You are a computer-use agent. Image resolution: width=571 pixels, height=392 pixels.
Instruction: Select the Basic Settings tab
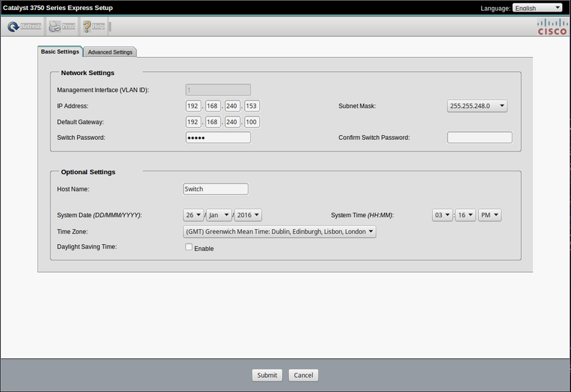pyautogui.click(x=60, y=51)
